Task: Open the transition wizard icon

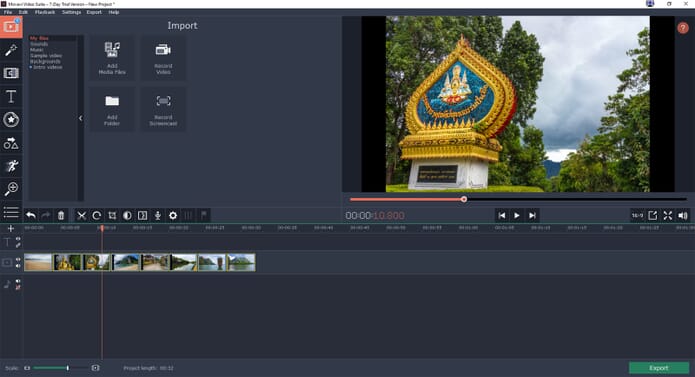Action: pyautogui.click(x=142, y=216)
